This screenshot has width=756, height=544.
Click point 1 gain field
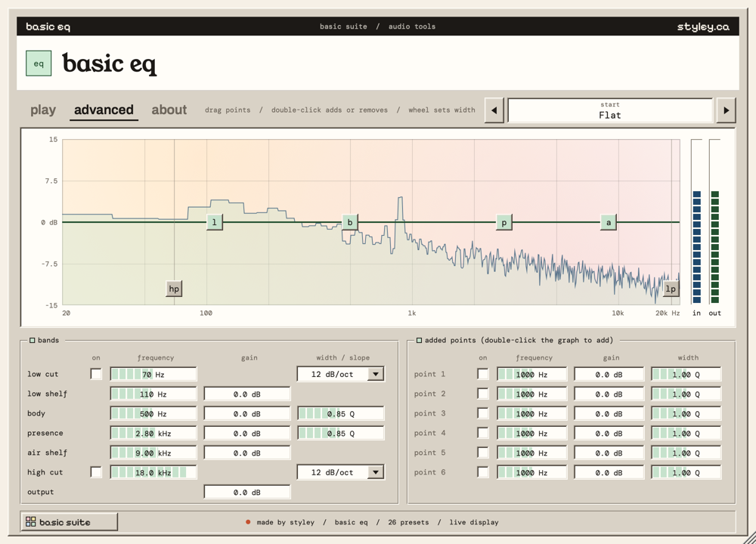coord(609,375)
